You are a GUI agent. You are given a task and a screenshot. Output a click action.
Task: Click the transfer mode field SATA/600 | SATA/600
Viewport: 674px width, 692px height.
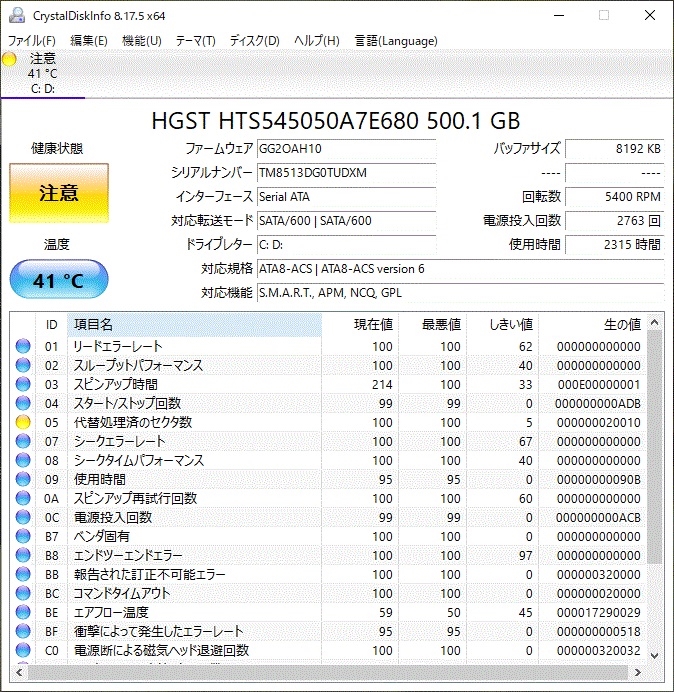(346, 221)
